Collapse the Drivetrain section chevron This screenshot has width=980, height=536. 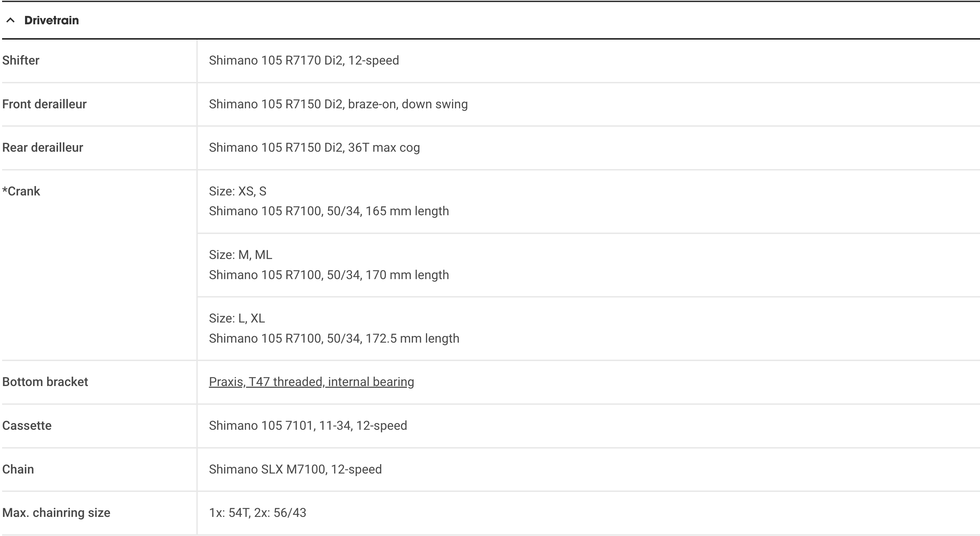[x=11, y=20]
